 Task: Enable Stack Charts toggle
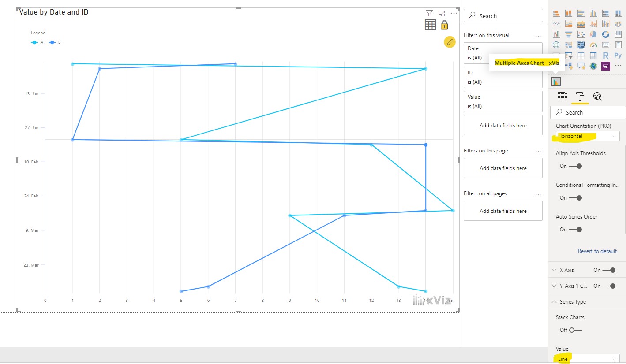[575, 330]
